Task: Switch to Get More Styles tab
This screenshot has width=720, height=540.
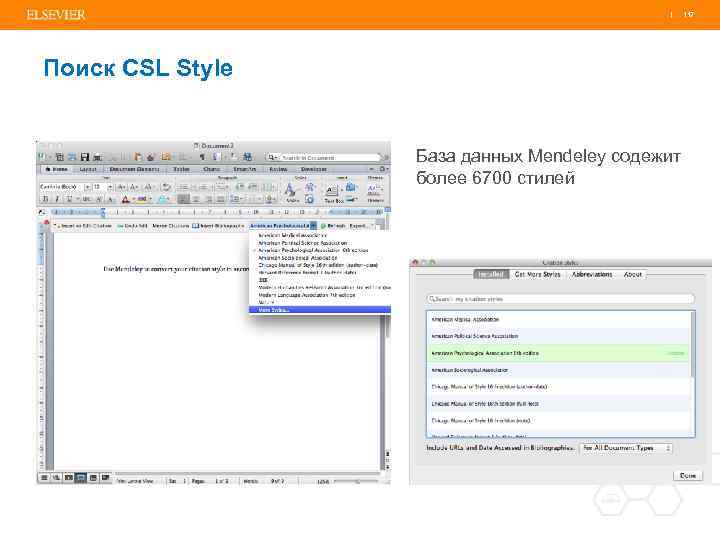Action: click(x=537, y=274)
